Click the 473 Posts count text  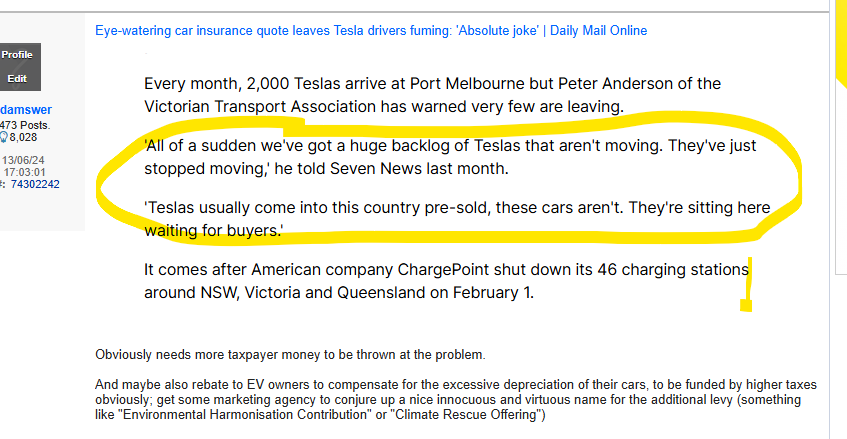click(x=25, y=125)
